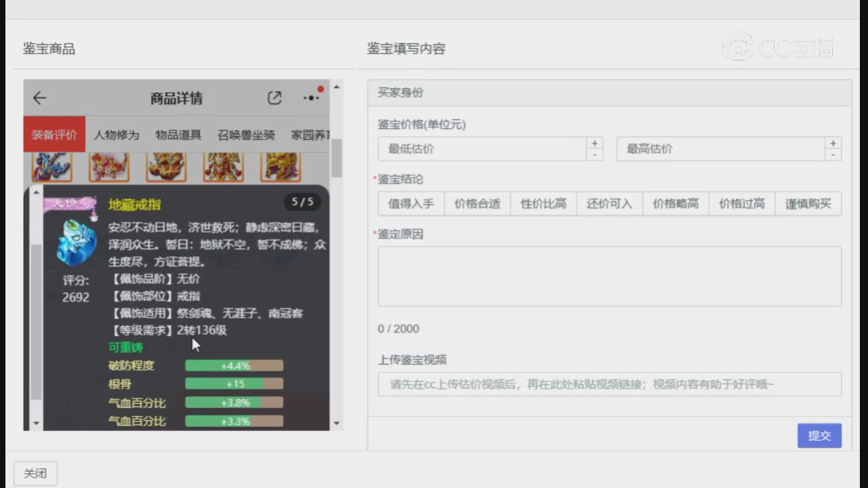Select conclusion 谨慎购买
The height and width of the screenshot is (488, 868).
[808, 204]
